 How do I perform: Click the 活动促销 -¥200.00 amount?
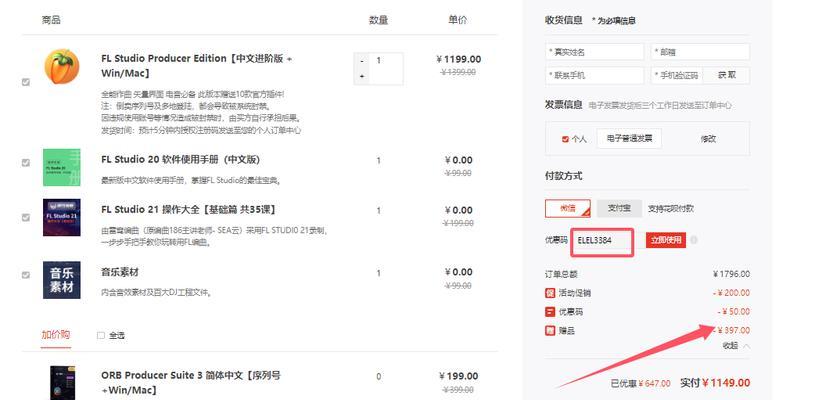(733, 293)
